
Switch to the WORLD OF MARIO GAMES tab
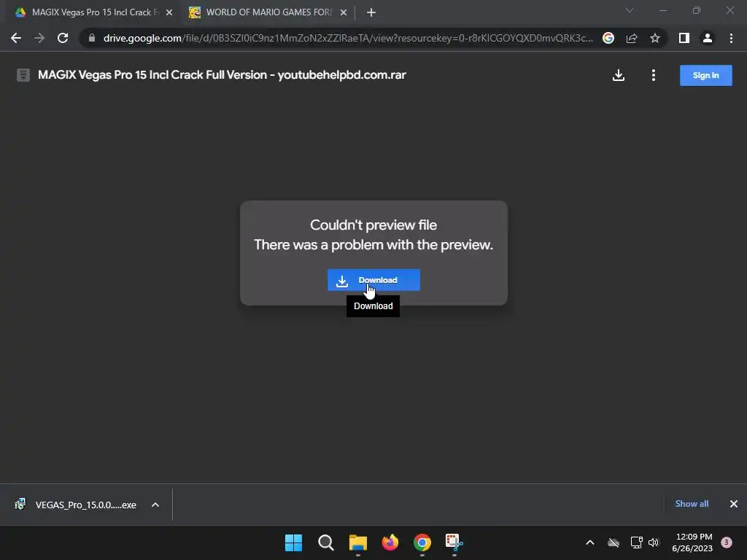tap(269, 12)
